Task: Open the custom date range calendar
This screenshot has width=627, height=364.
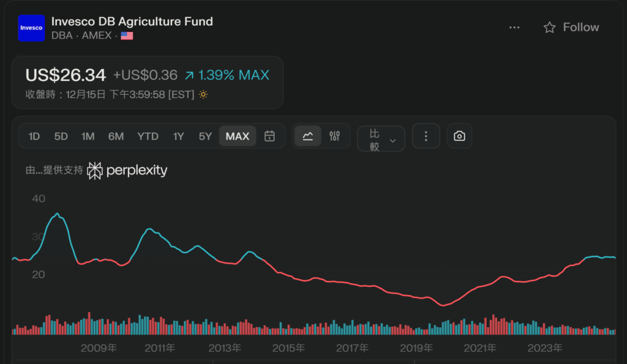Action: [269, 136]
